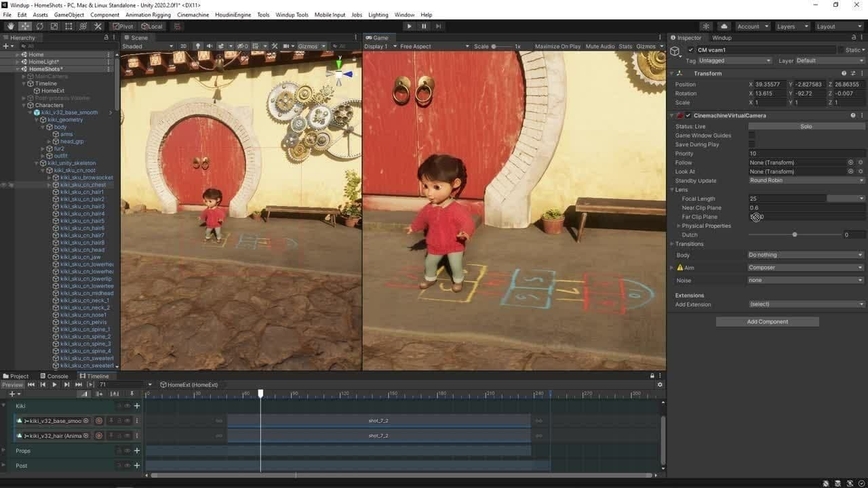
Task: Open the Cinemachine menu
Action: (x=193, y=14)
